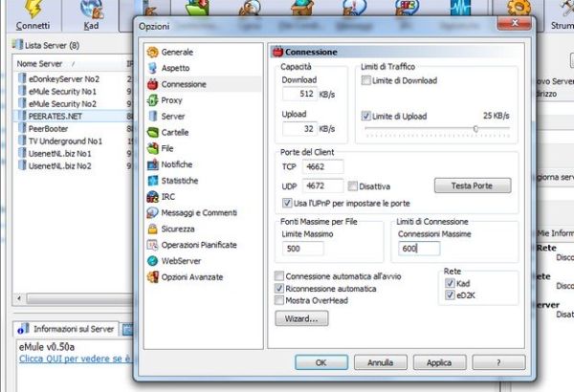Select PeerBooter server row

point(49,129)
